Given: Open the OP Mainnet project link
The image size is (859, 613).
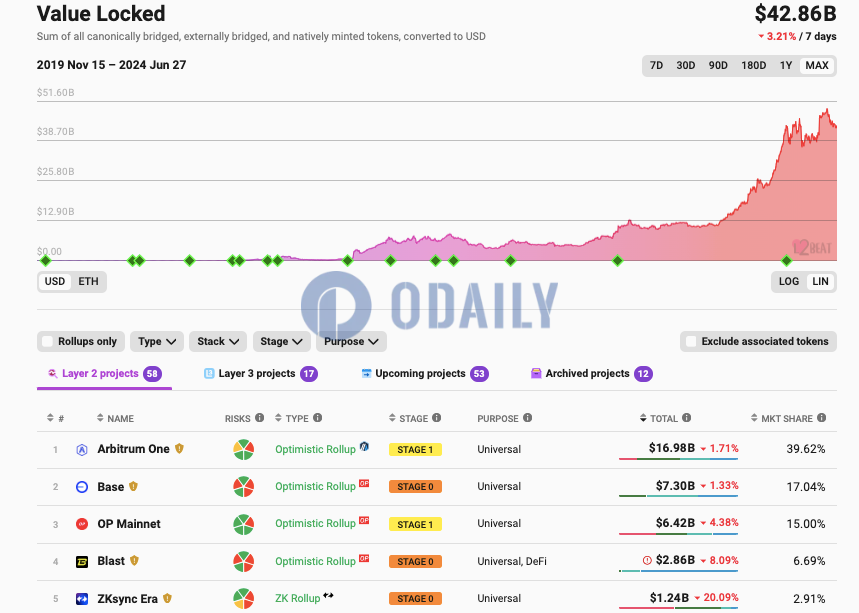Looking at the screenshot, I should 129,524.
